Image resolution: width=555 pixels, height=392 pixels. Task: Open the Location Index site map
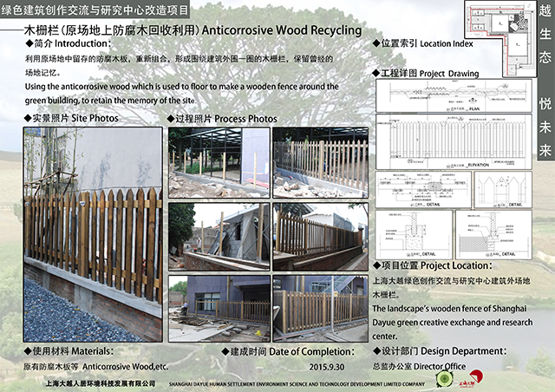pos(500,38)
